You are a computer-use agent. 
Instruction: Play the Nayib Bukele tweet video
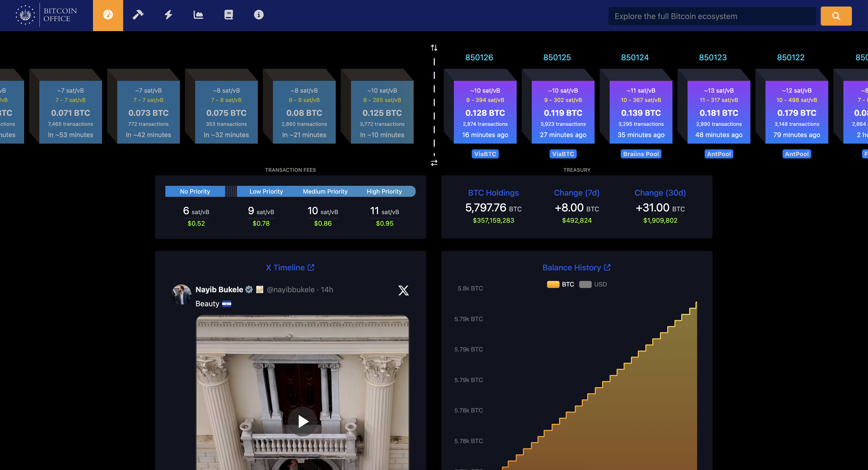click(303, 422)
